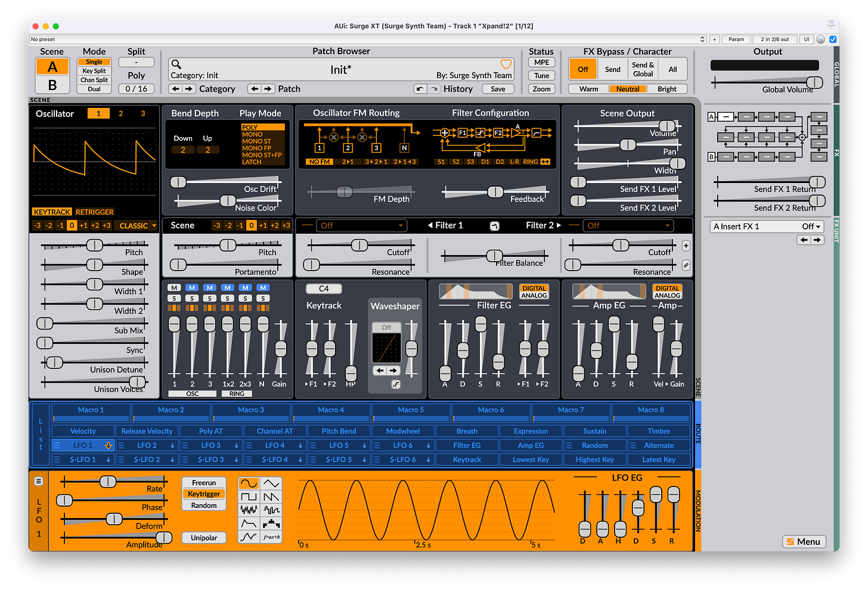Open the No preset selector stepper
868x589 pixels.
[x=702, y=39]
